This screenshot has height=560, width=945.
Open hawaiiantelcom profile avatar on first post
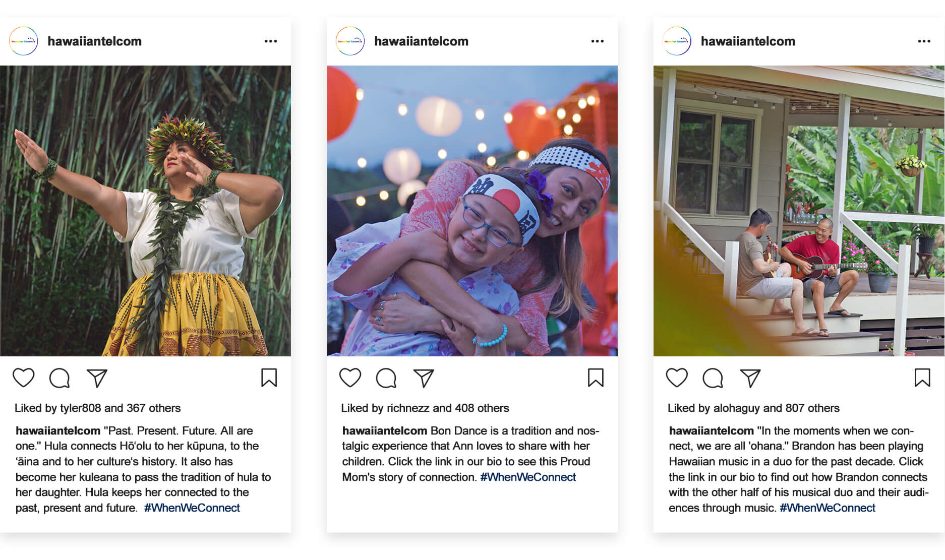coord(24,41)
